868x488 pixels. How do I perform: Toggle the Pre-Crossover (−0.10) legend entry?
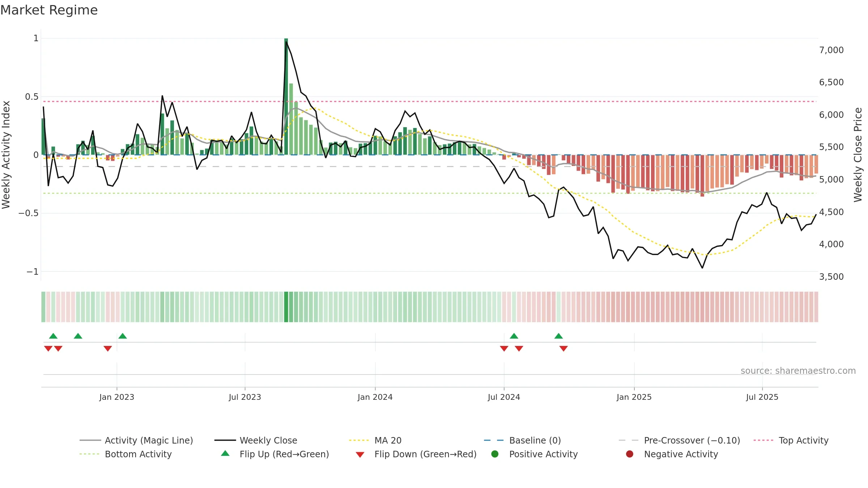pyautogui.click(x=679, y=440)
